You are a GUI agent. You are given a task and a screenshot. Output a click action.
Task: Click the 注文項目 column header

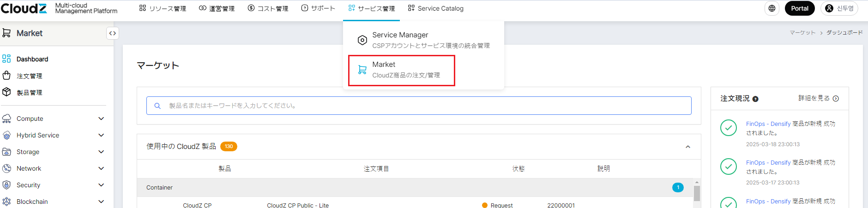(376, 169)
